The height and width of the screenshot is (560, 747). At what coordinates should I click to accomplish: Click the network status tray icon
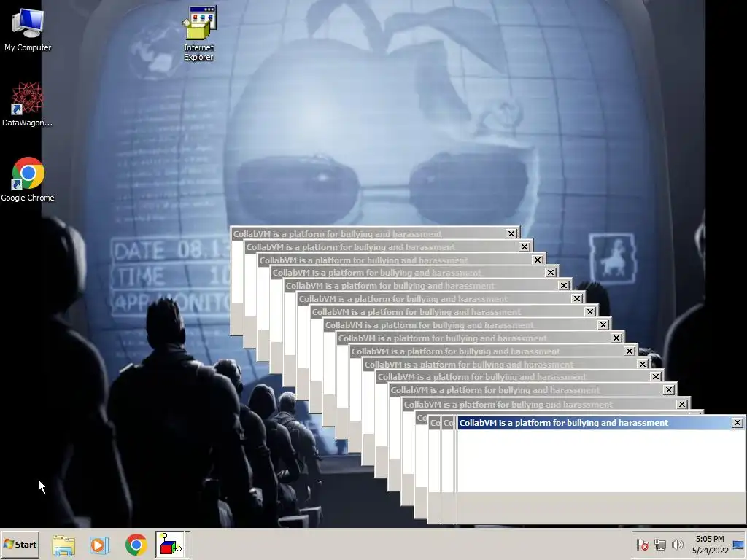tap(659, 545)
